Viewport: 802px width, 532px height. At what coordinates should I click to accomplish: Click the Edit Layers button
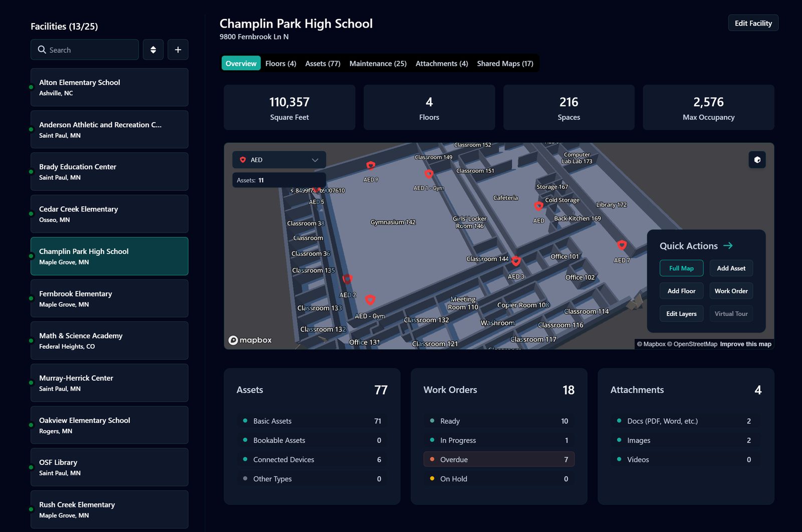[681, 314]
